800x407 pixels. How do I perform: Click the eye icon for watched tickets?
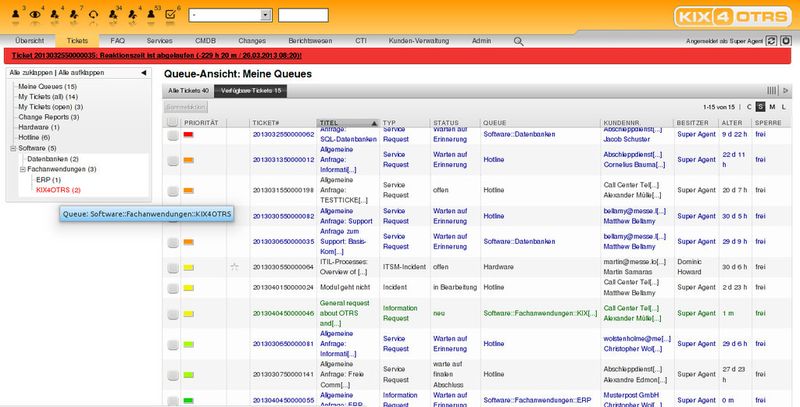click(35, 15)
